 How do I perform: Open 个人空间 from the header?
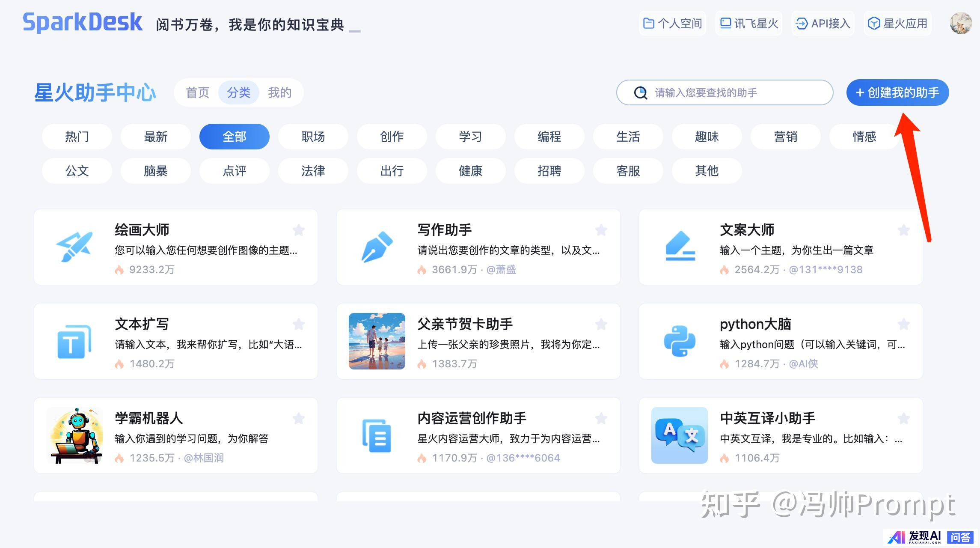(x=673, y=23)
